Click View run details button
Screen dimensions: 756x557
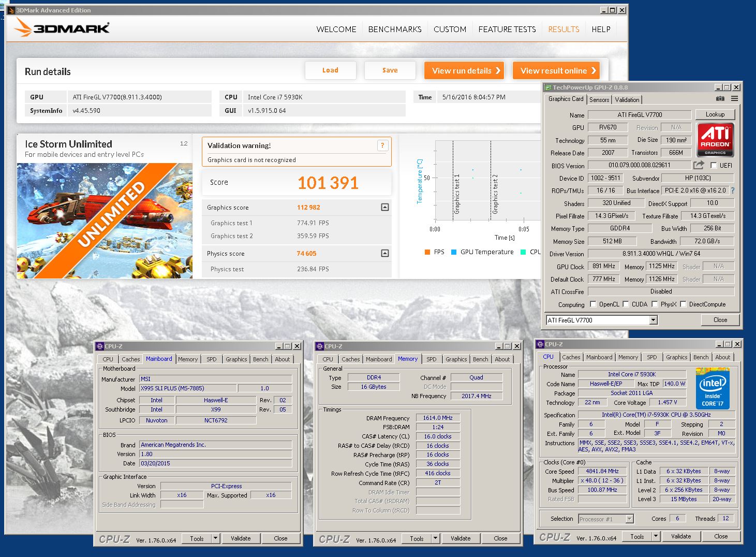click(x=464, y=70)
